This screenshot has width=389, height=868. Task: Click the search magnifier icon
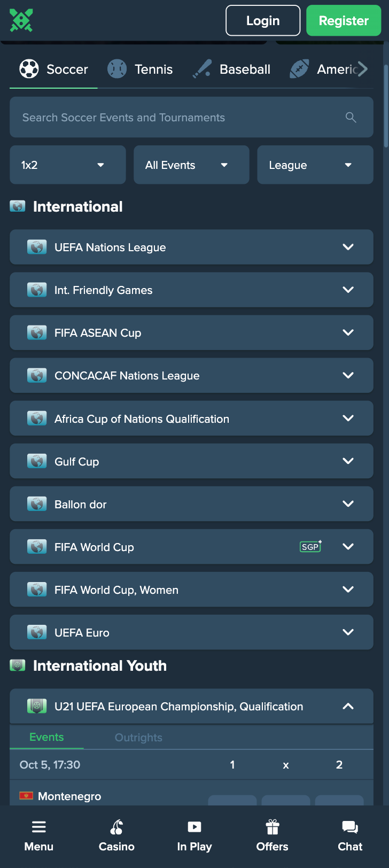pyautogui.click(x=351, y=117)
